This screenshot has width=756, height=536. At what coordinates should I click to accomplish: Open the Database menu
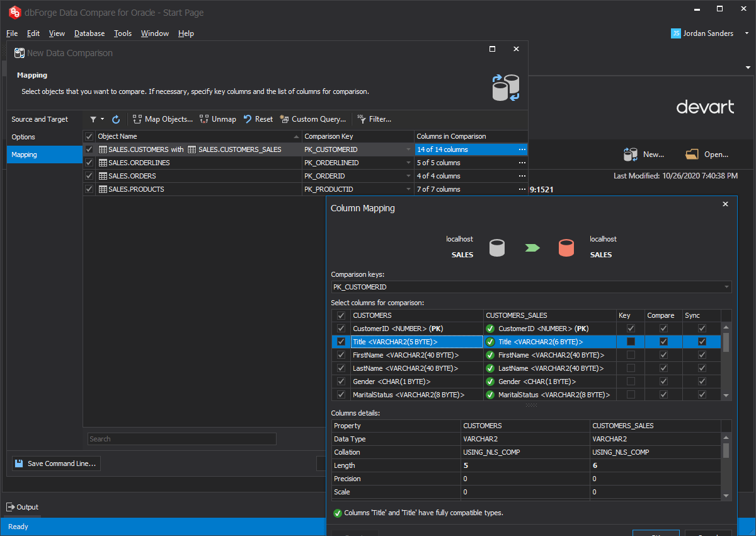(89, 33)
